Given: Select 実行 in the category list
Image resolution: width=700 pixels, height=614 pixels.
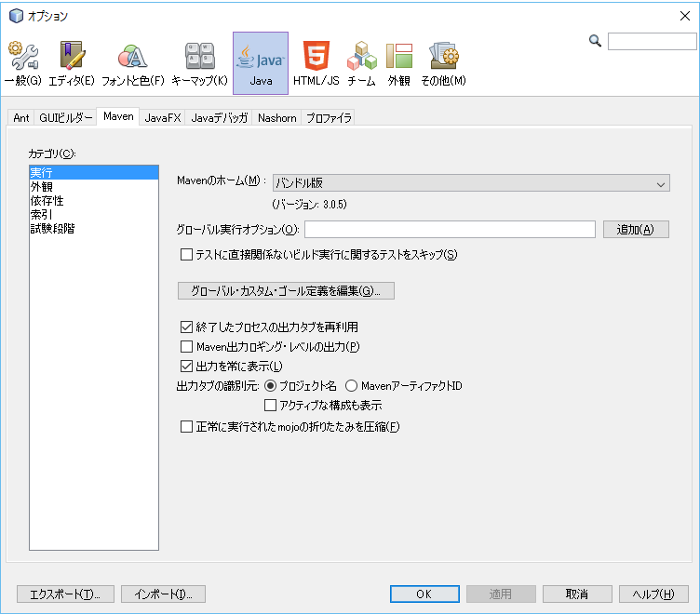Looking at the screenshot, I should tap(94, 172).
